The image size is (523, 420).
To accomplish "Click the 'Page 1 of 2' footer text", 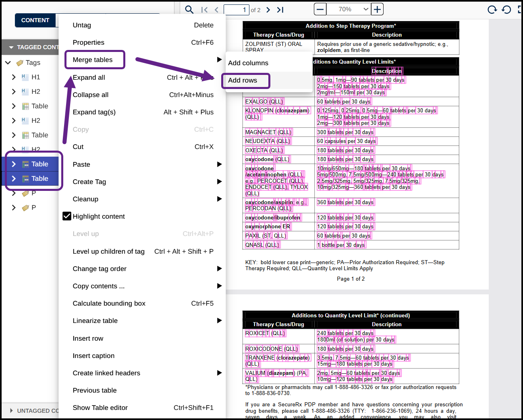I will [351, 279].
